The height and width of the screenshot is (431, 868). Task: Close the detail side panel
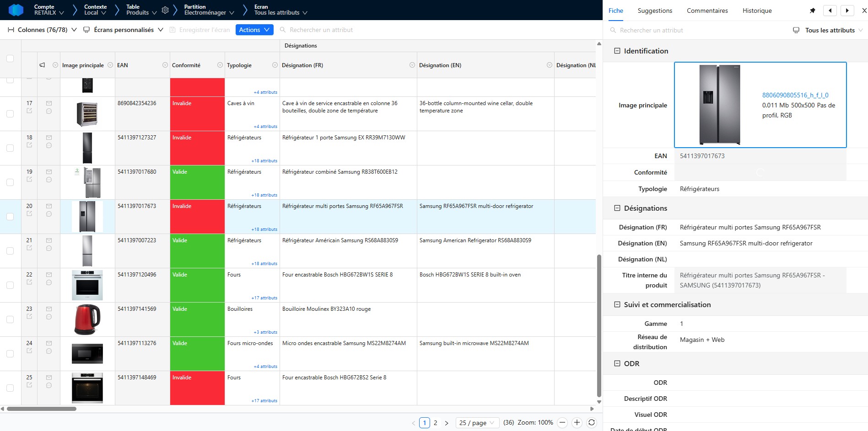tap(864, 11)
